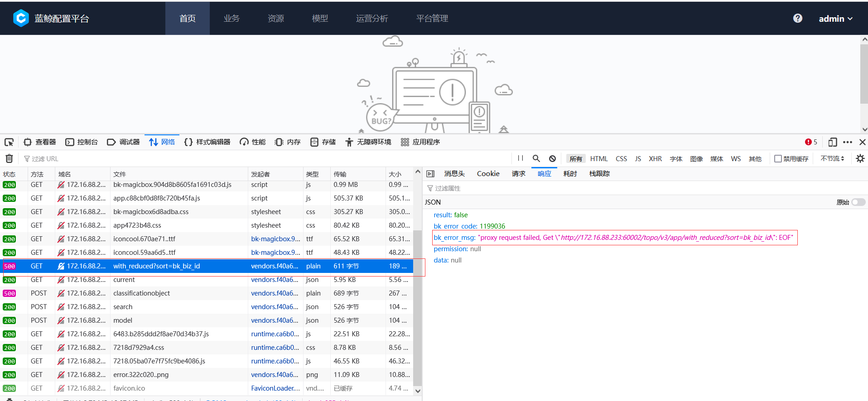
Task: Select the classificationobject POST request row
Action: (207, 293)
